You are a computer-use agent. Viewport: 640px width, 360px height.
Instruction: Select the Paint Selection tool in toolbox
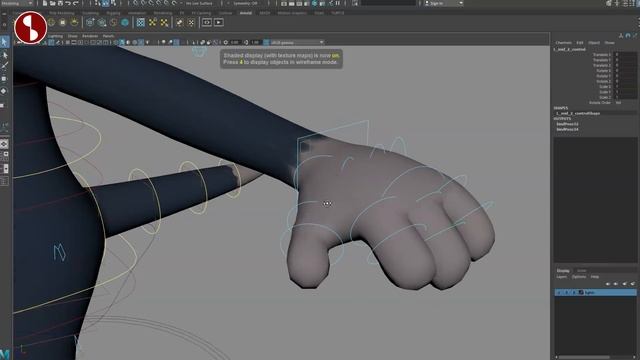pyautogui.click(x=4, y=66)
